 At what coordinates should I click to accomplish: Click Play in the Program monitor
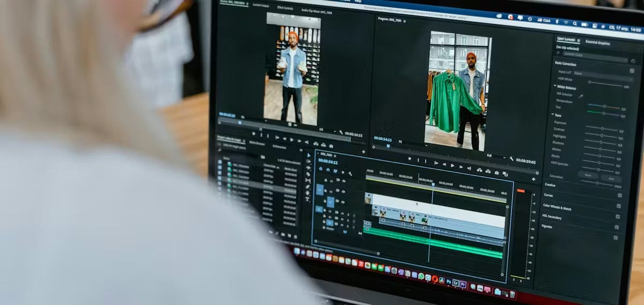[x=452, y=165]
